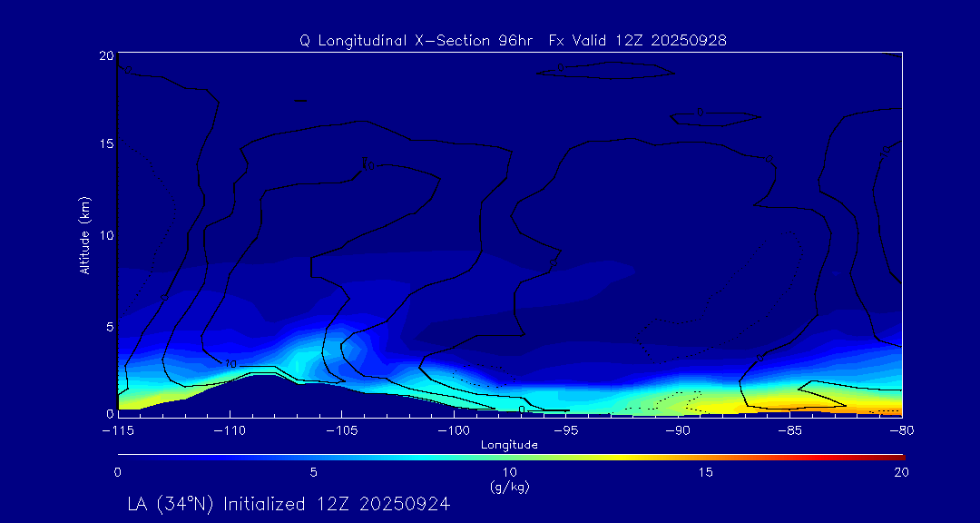Select longitude tick label '-105'
Screen dimensions: 980x523
[x=341, y=431]
